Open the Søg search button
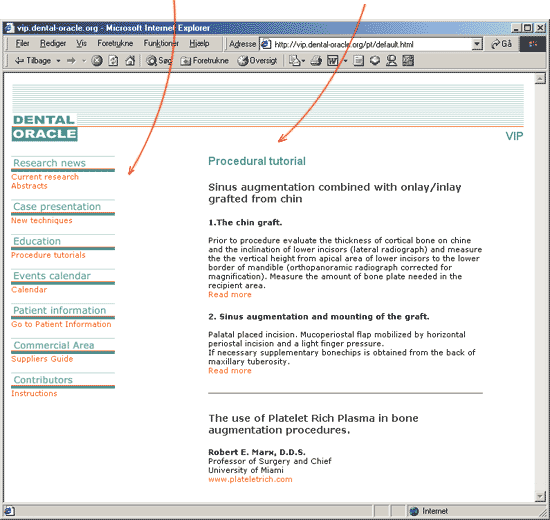Viewport: 550px width, 520px height. click(159, 61)
